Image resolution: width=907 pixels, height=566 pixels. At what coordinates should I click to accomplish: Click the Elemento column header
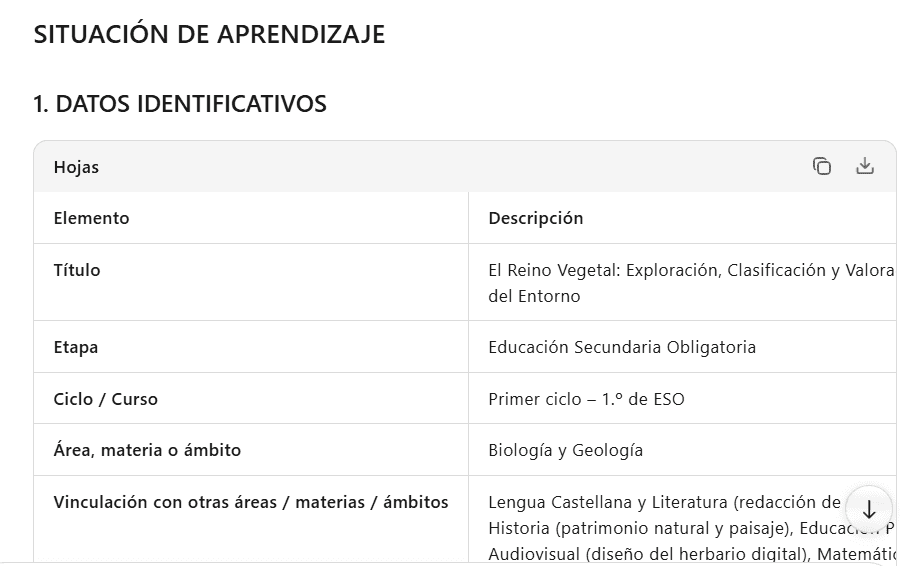pos(91,218)
